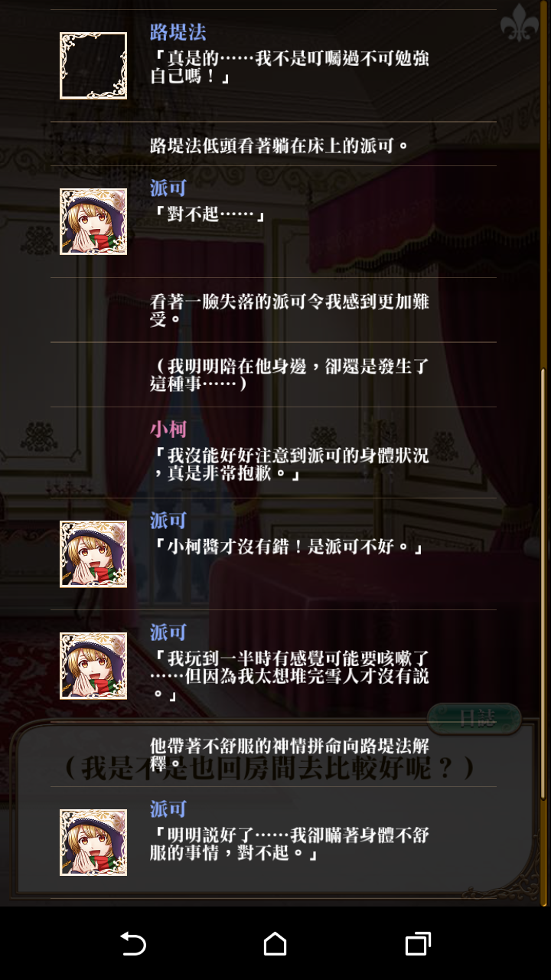Select narration 看著一臉失落的派可

289,310
